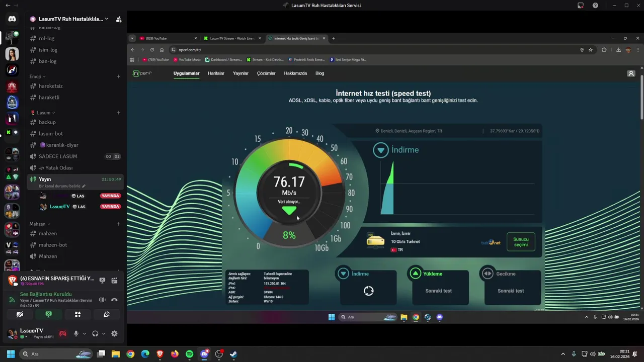This screenshot has height=362, width=644.
Task: Click the streamed page vertical scrollbar
Action: pyautogui.click(x=641, y=98)
